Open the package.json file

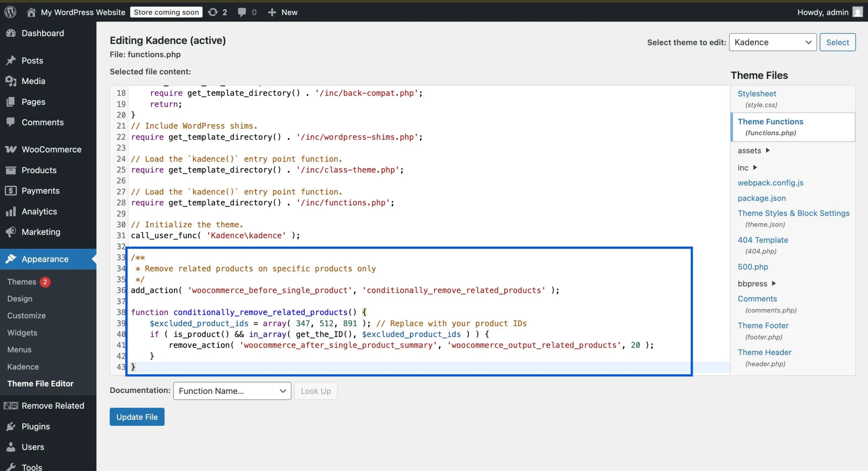point(762,198)
